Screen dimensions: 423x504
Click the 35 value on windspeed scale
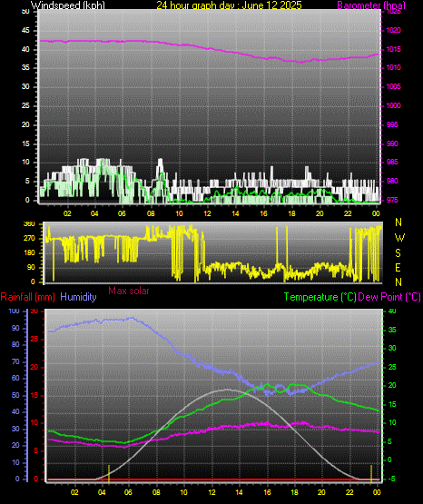[x=25, y=68]
